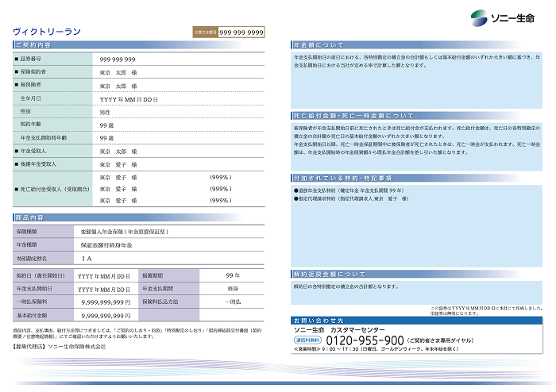Click the 保険料払込方法 label

(x=160, y=302)
